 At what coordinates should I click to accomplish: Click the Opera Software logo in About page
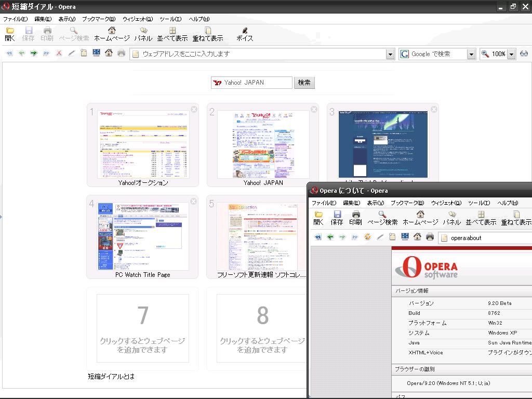coord(427,268)
